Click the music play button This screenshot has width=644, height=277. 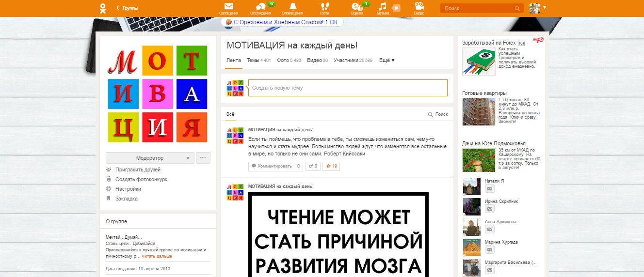click(396, 8)
